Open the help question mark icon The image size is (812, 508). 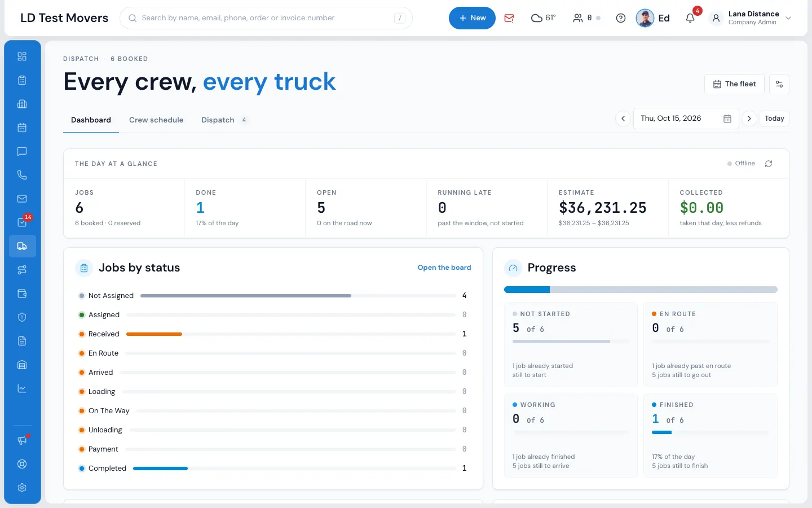[x=621, y=18]
